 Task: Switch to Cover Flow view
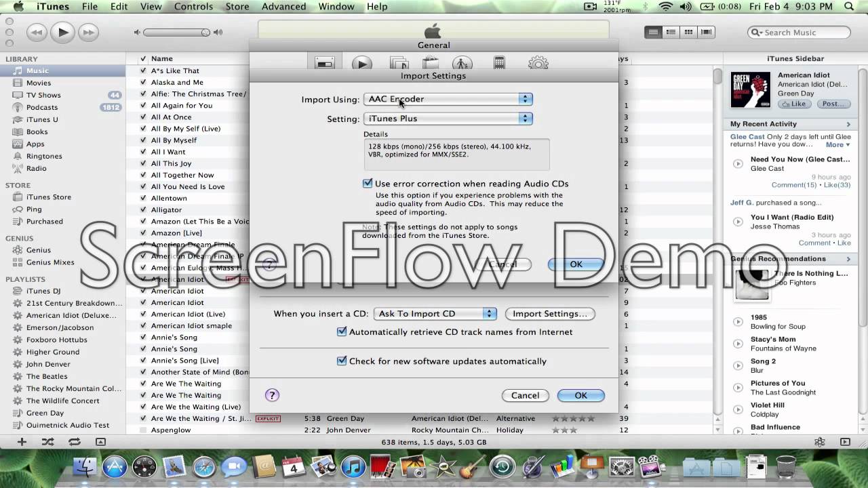click(706, 33)
